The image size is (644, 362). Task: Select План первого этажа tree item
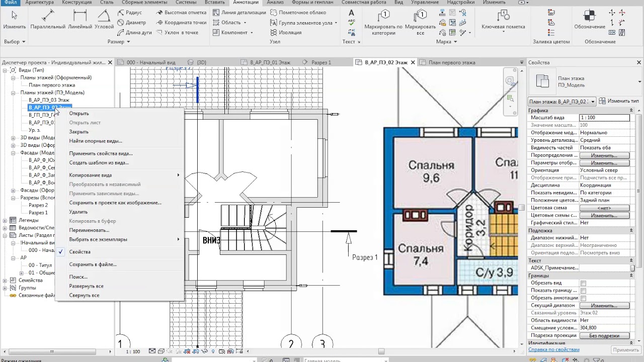(52, 85)
